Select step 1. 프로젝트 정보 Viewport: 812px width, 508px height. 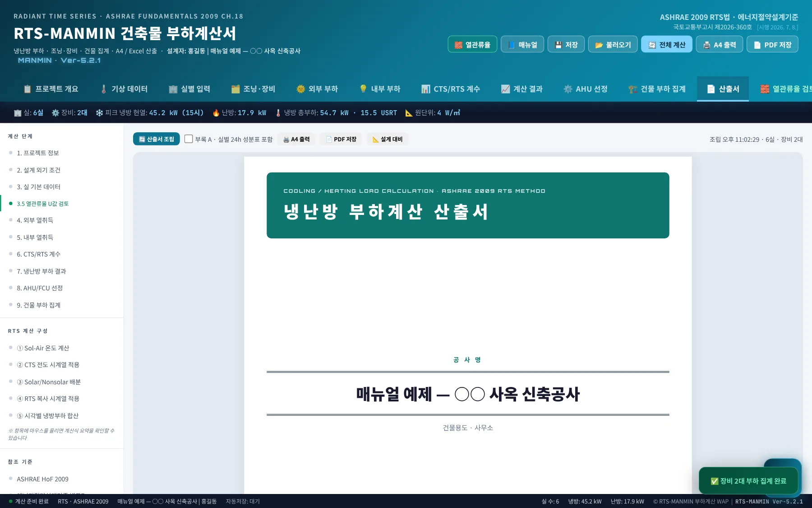click(62, 153)
